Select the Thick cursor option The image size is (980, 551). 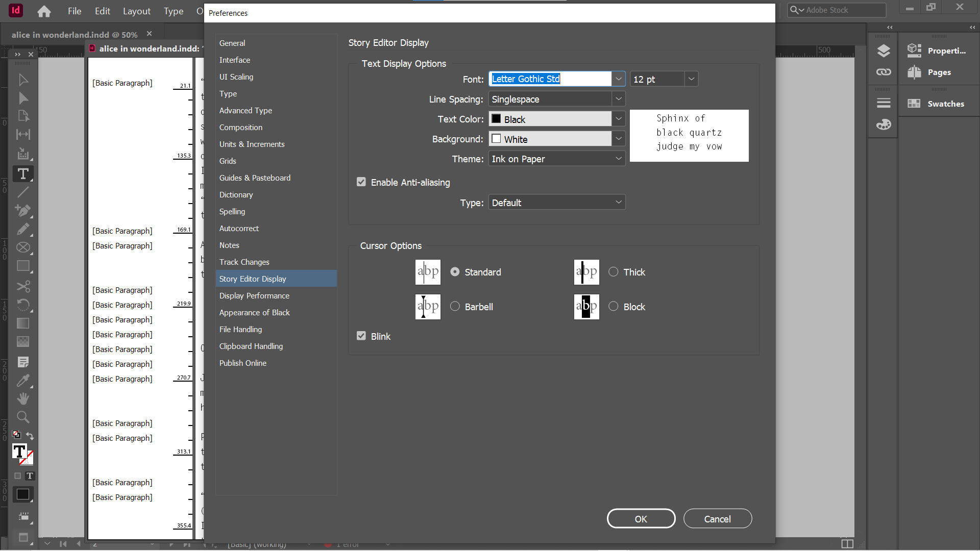pyautogui.click(x=615, y=272)
